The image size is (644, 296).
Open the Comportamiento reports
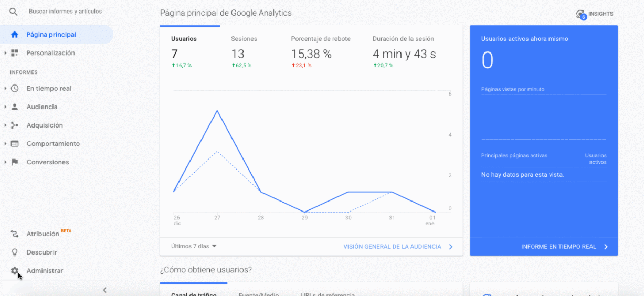coord(53,144)
